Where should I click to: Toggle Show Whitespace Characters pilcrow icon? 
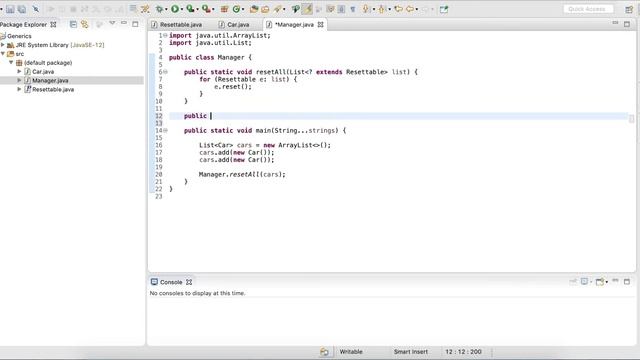353,9
